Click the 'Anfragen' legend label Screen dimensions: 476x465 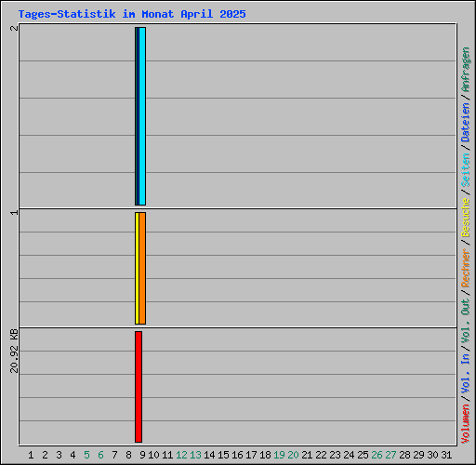coord(466,70)
